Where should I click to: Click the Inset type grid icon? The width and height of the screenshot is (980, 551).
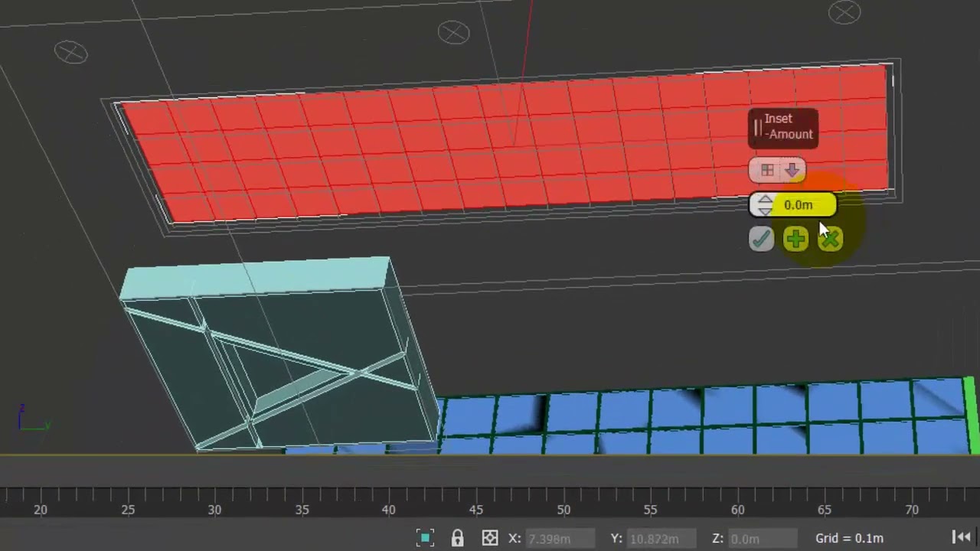(766, 170)
